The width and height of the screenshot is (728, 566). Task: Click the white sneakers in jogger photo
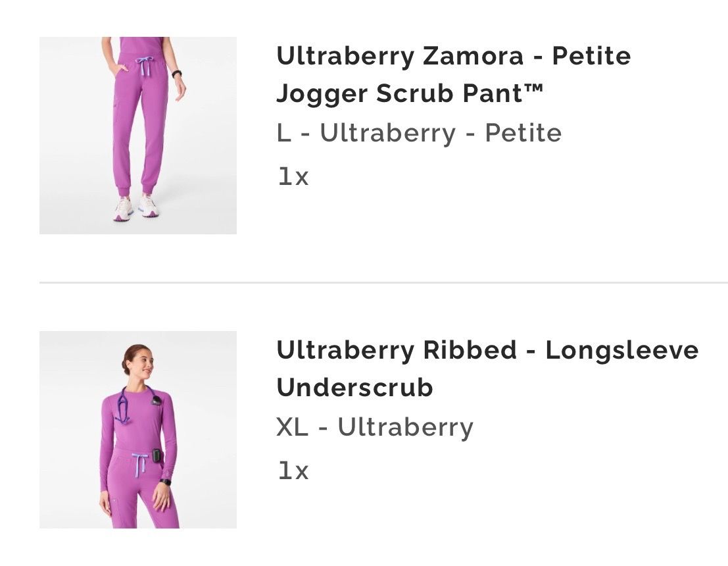(136, 208)
